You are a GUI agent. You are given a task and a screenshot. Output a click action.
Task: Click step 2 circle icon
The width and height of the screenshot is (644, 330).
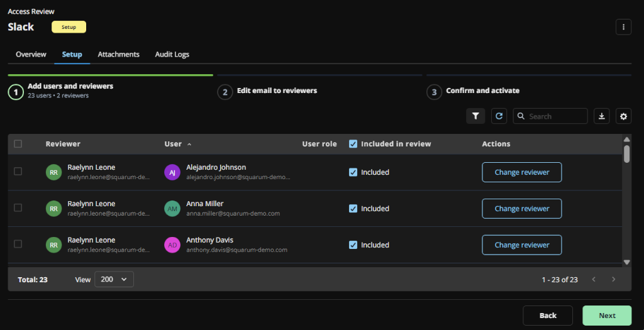225,92
